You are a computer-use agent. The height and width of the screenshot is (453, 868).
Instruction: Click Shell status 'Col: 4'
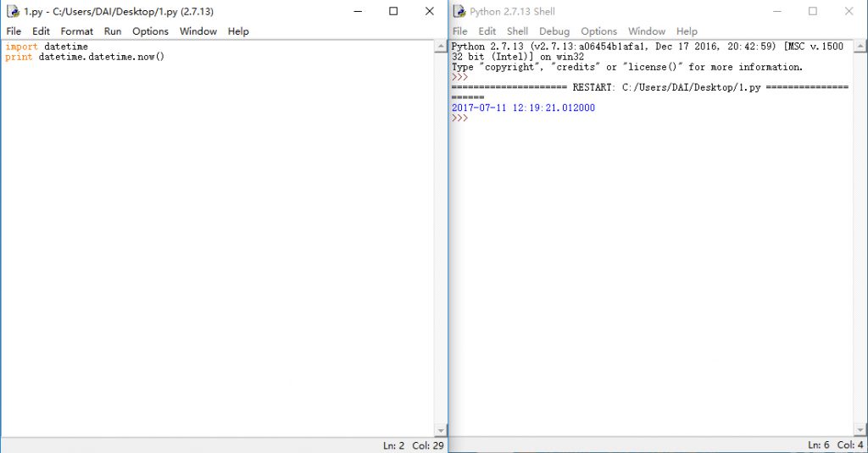[x=850, y=445]
